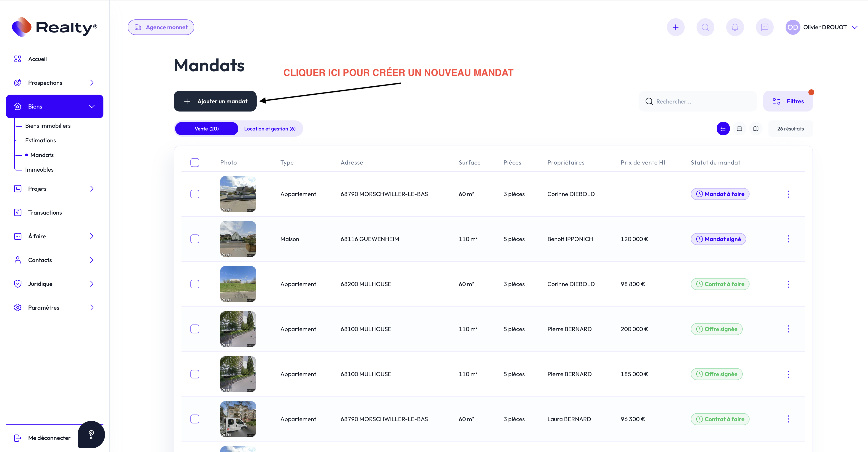Switch to card view icon
The width and height of the screenshot is (868, 452).
click(739, 128)
